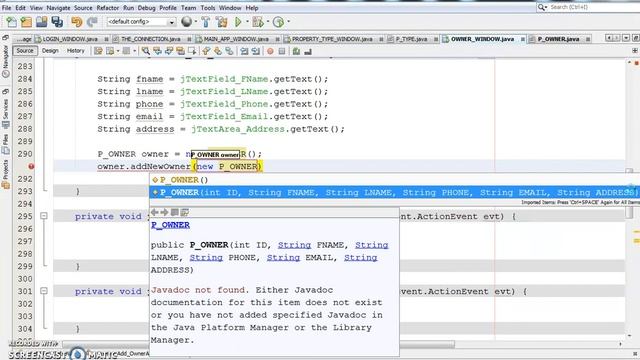The width and height of the screenshot is (640, 360).
Task: Click the Find Selection magnifier icon
Action: pyautogui.click(x=145, y=51)
